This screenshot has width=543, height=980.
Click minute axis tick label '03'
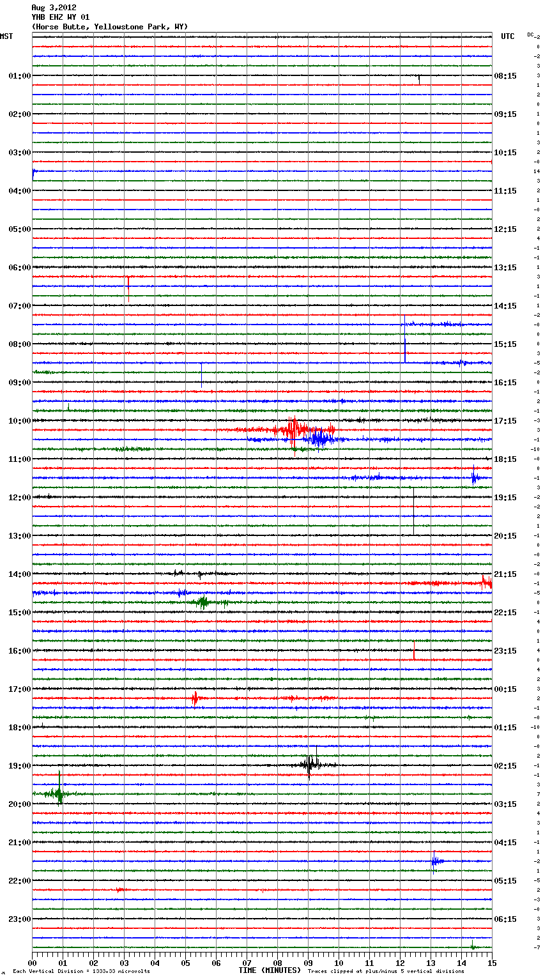124,963
